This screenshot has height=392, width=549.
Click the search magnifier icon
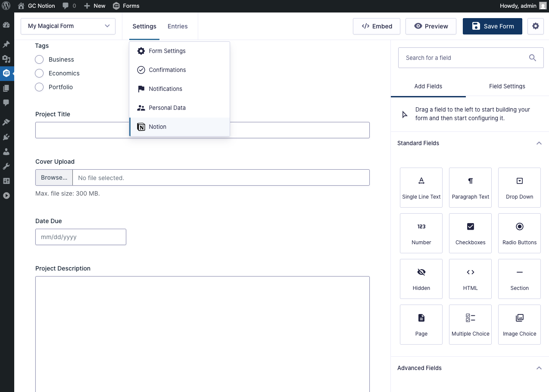point(533,58)
